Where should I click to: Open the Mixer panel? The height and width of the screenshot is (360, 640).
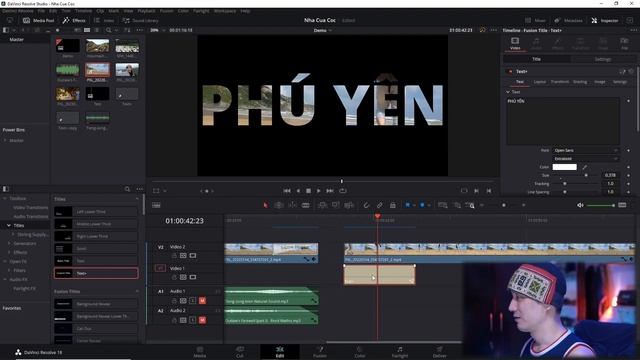536,20
